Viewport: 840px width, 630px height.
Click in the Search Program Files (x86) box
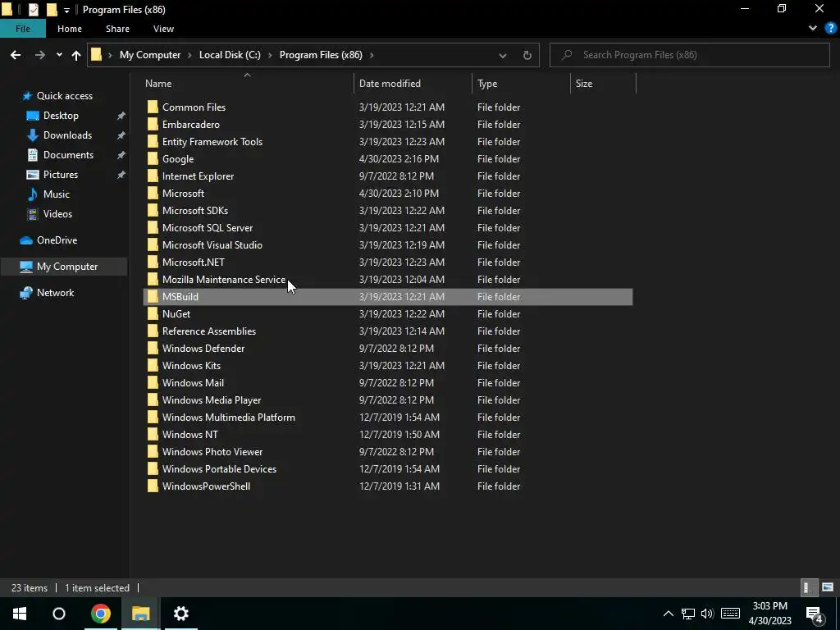point(690,55)
